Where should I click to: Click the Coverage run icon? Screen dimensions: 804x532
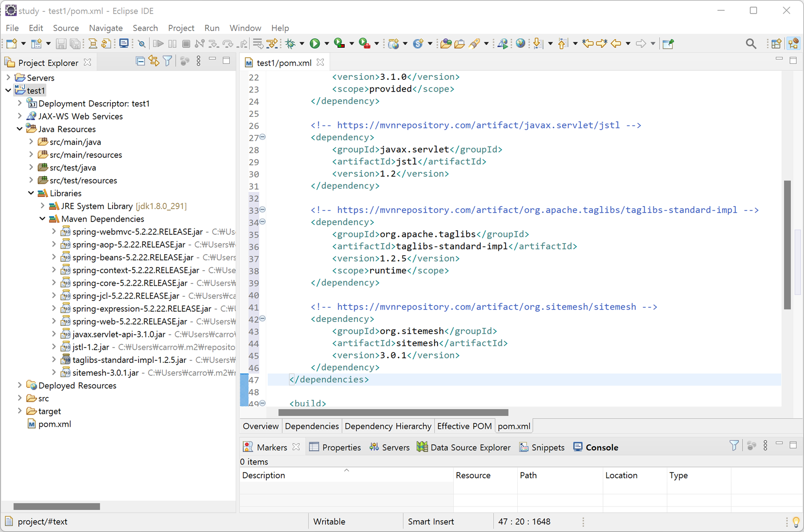(x=339, y=44)
